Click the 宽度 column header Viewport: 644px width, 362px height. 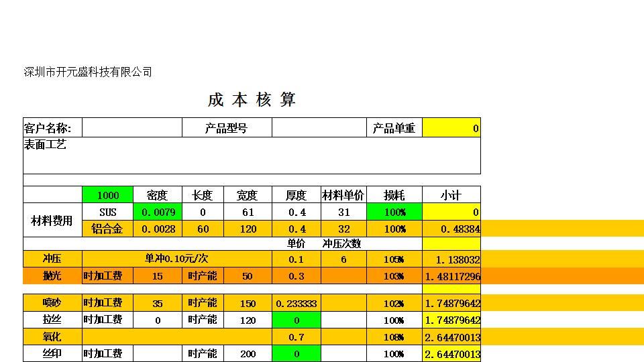pyautogui.click(x=248, y=195)
